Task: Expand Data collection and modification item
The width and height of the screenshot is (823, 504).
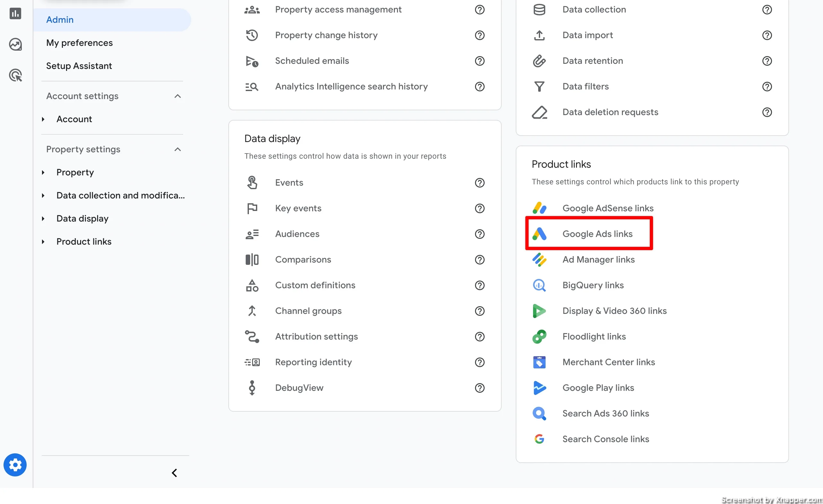Action: (43, 196)
